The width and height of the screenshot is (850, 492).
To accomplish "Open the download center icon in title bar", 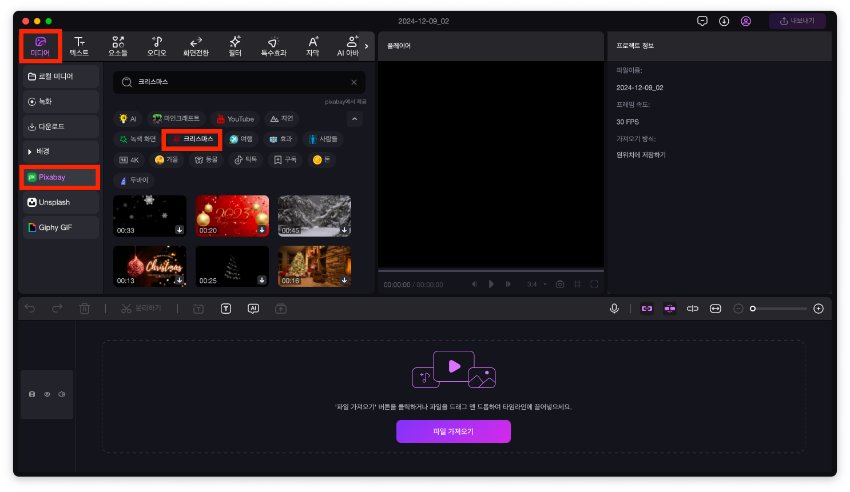I will 724,21.
